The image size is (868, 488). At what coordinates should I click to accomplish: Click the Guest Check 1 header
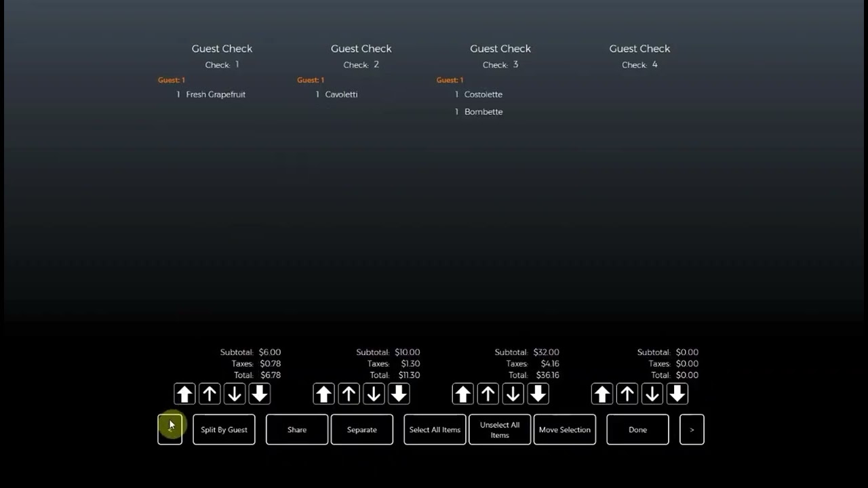tap(222, 49)
